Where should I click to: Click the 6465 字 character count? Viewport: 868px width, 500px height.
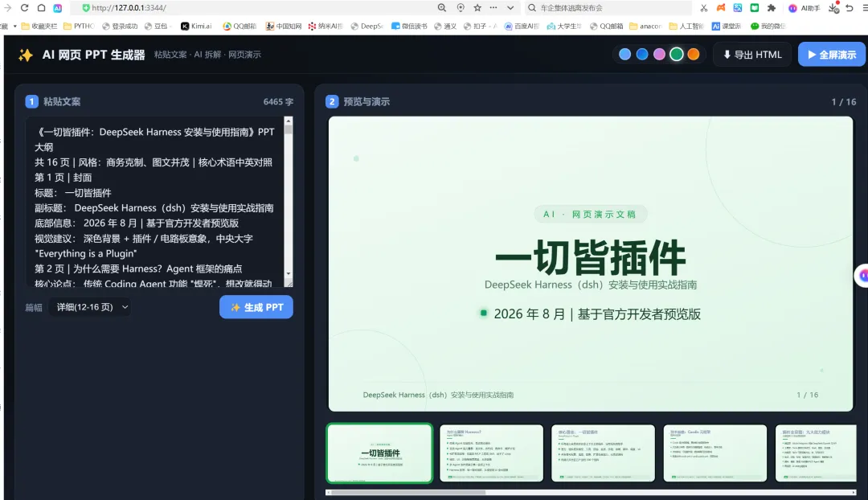(x=278, y=102)
